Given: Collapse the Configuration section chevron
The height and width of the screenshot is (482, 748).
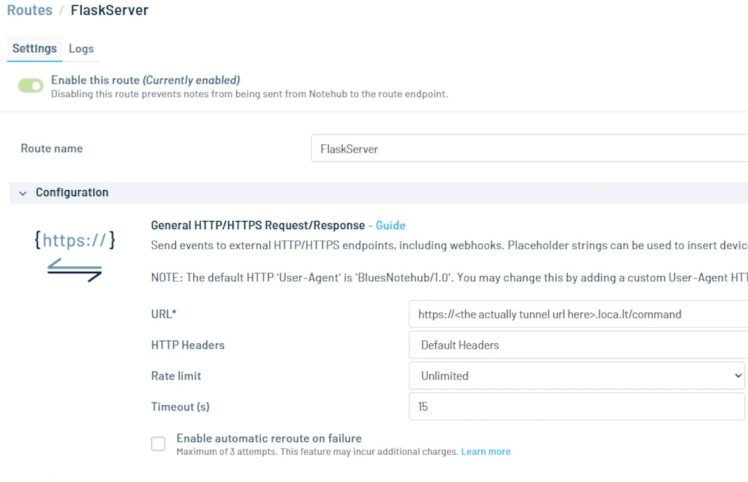Looking at the screenshot, I should pos(23,193).
